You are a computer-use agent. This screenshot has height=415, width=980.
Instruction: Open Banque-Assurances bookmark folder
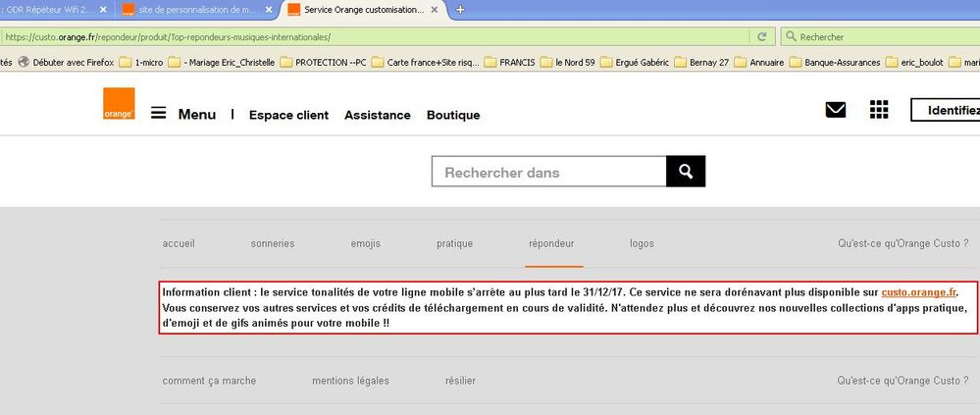[x=835, y=63]
